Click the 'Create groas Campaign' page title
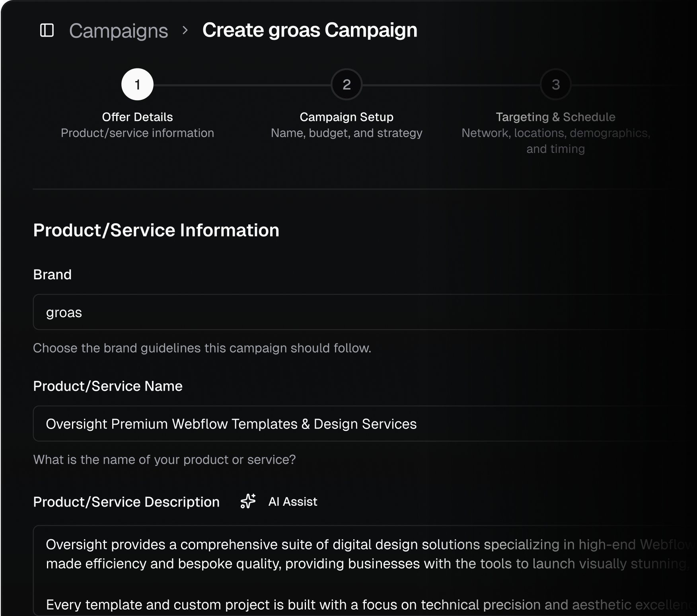 tap(310, 30)
